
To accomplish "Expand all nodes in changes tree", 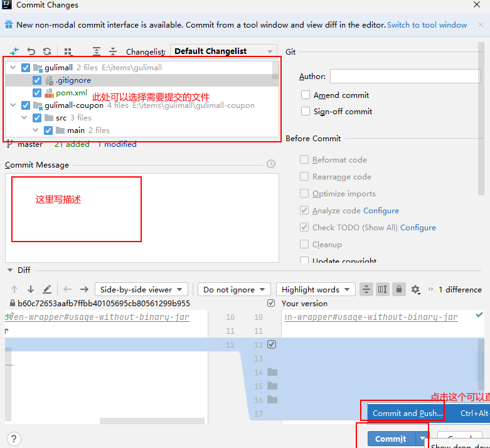I will 97,51.
